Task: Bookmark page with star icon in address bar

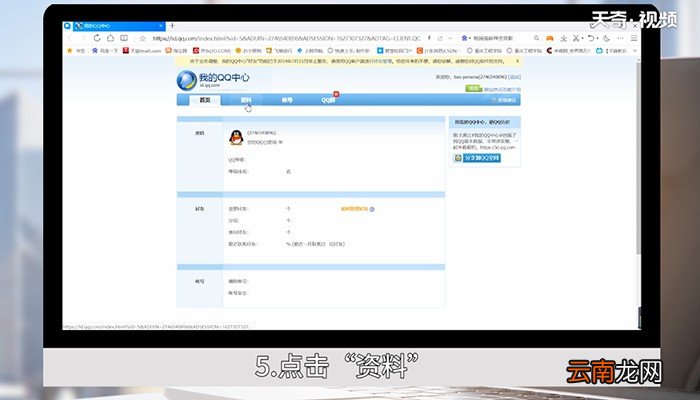Action: point(142,38)
